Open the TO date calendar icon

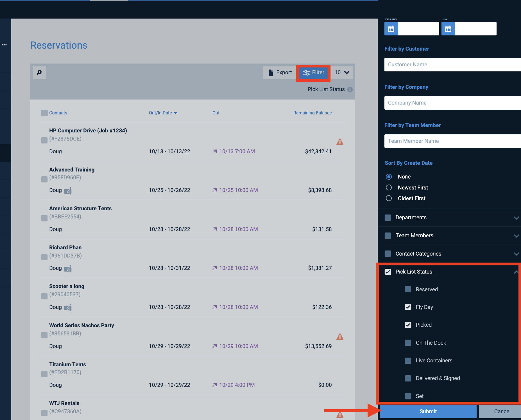pos(448,29)
